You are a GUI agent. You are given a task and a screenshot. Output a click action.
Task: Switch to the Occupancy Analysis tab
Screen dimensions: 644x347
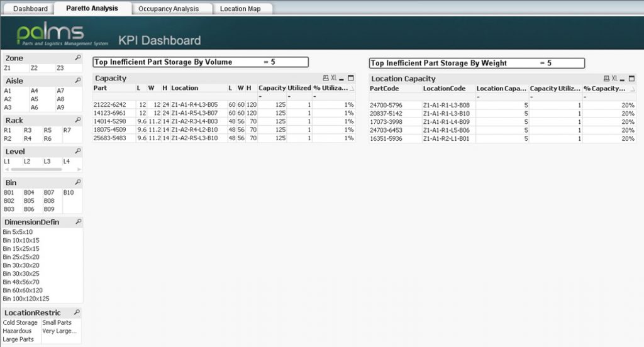tap(168, 9)
